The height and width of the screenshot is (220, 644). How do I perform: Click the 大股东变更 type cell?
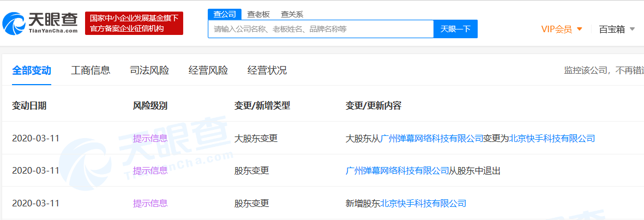tap(256, 138)
